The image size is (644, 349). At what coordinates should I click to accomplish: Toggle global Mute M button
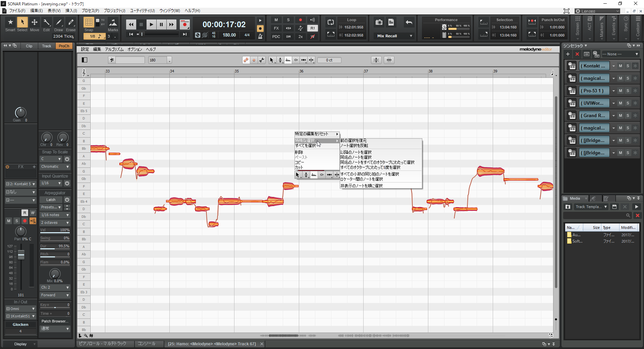pyautogui.click(x=276, y=20)
